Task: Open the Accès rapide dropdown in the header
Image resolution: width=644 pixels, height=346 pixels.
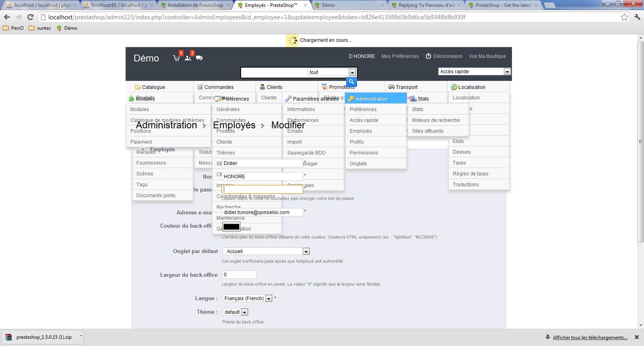Action: point(507,72)
